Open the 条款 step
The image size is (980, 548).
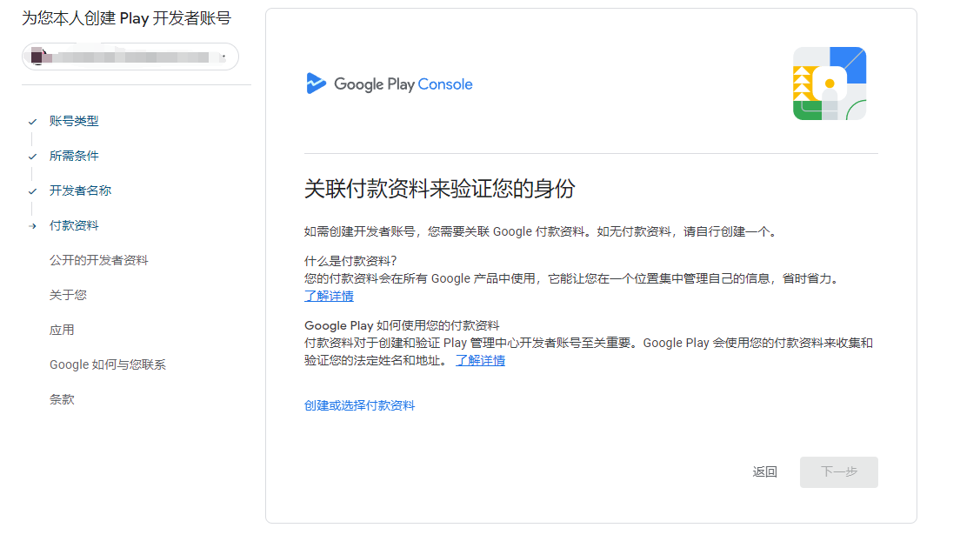[62, 400]
